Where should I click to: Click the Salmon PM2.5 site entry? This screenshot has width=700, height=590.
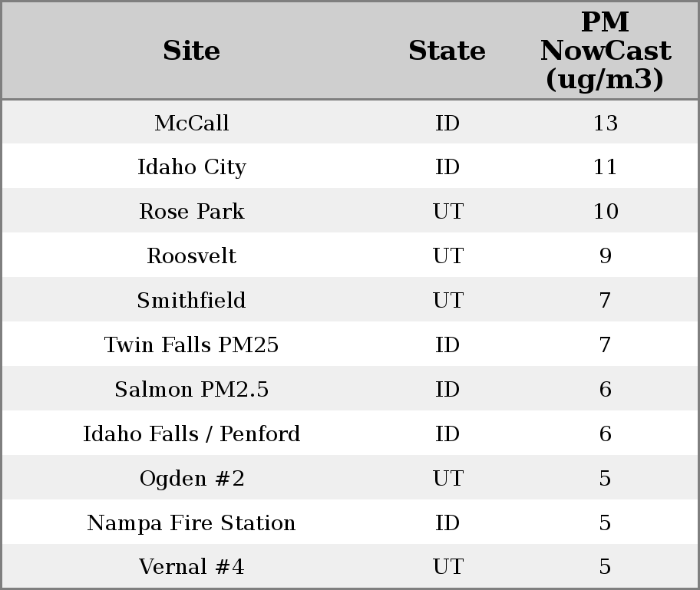tap(191, 390)
